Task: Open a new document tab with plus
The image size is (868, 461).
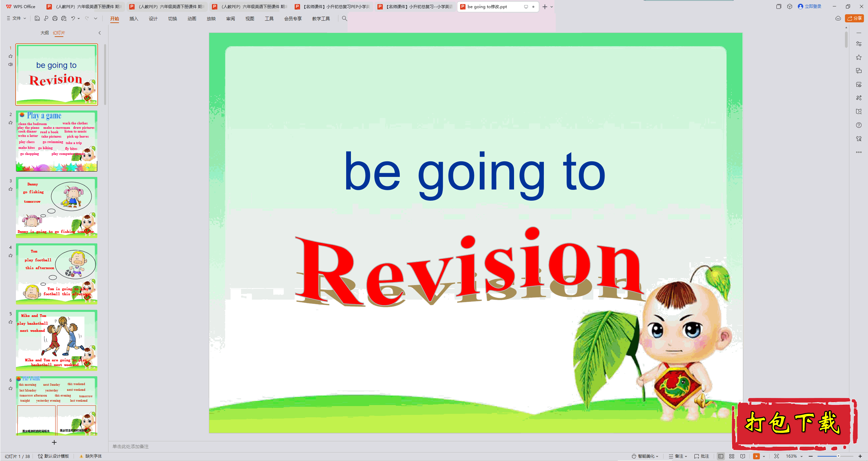Action: click(545, 7)
